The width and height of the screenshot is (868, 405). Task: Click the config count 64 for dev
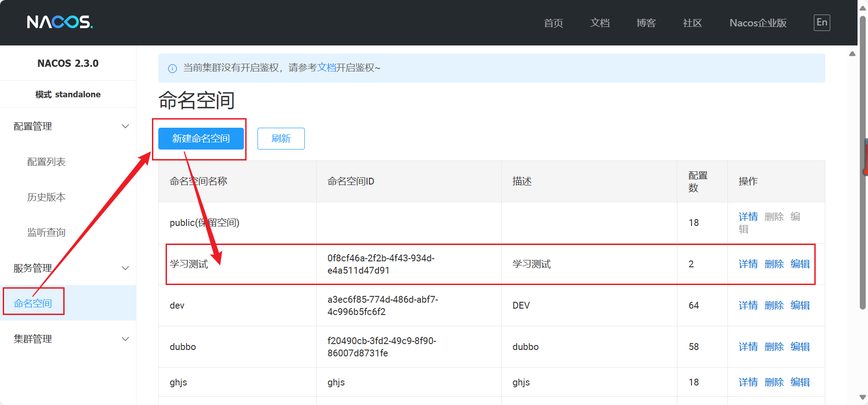(x=694, y=305)
